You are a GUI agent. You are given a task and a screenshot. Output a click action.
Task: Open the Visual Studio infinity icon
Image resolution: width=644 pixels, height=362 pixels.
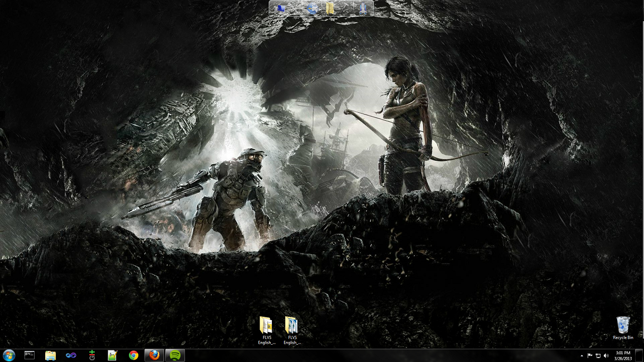(71, 355)
